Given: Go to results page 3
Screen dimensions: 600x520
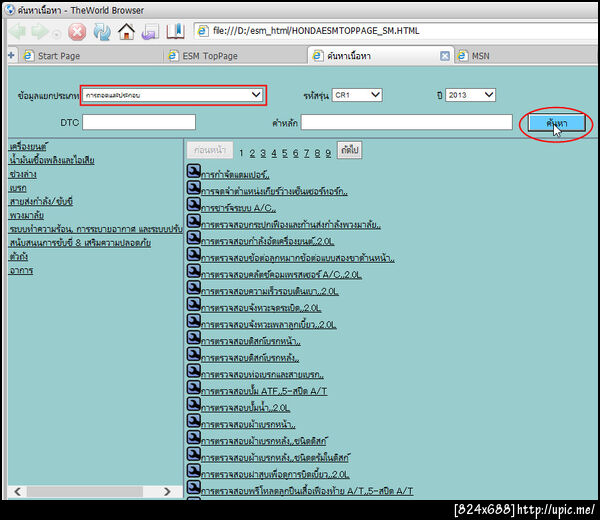Looking at the screenshot, I should [263, 153].
